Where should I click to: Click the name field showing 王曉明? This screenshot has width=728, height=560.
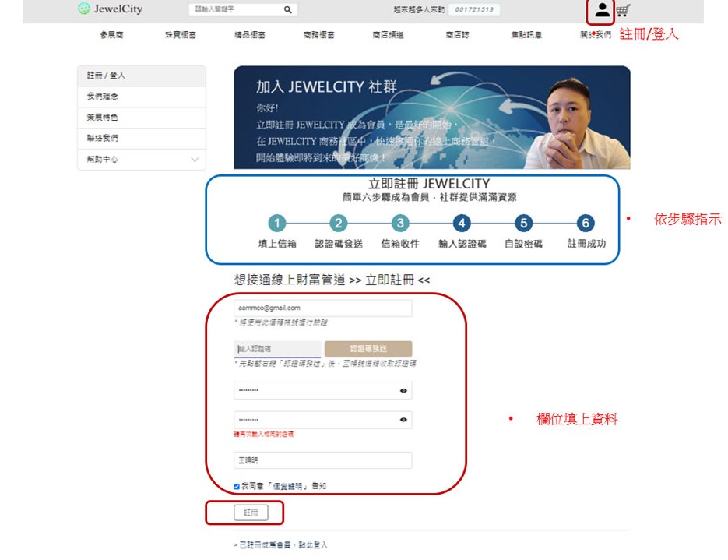[322, 460]
